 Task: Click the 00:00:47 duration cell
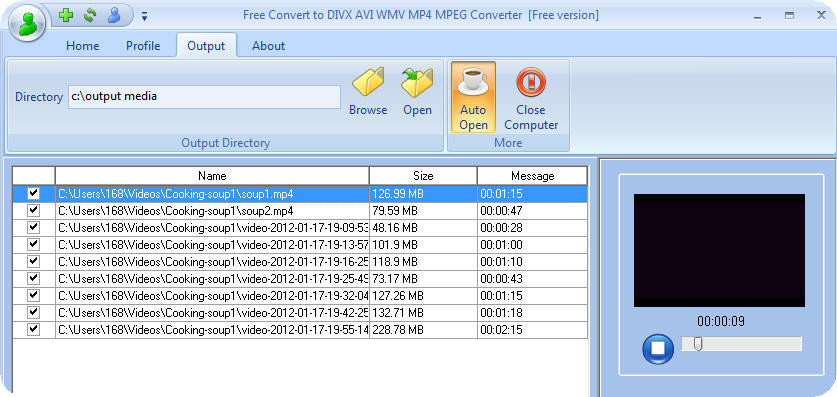pyautogui.click(x=532, y=211)
